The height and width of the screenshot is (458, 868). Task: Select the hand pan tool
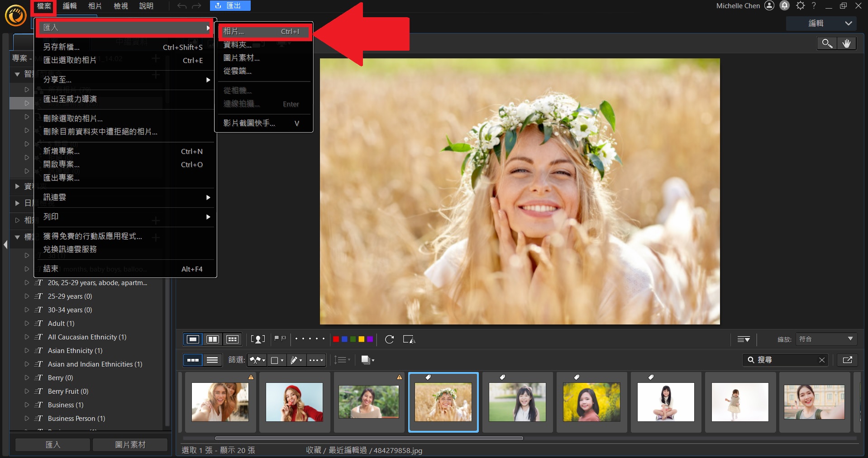tap(846, 43)
